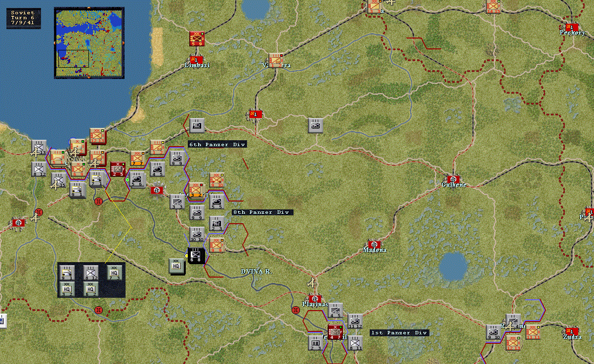Select the German infantry east of the Soviet flag
Screen dimensions: 594x364
tap(316, 125)
